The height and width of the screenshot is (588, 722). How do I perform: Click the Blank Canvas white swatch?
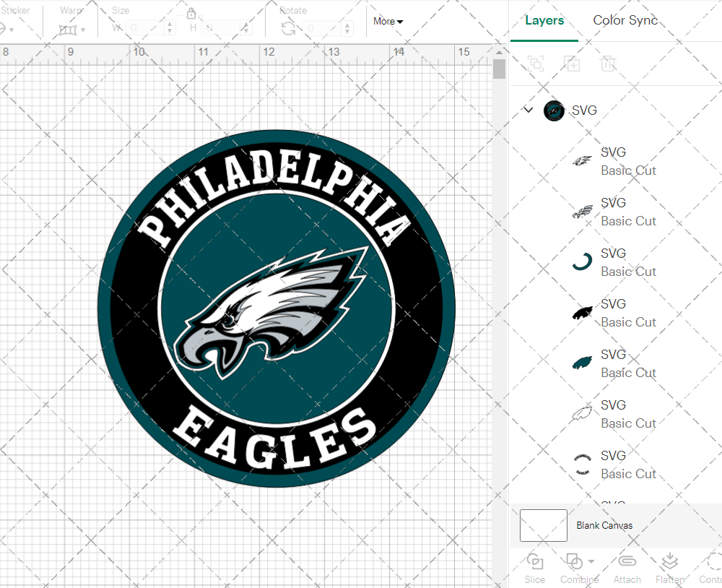pos(543,525)
